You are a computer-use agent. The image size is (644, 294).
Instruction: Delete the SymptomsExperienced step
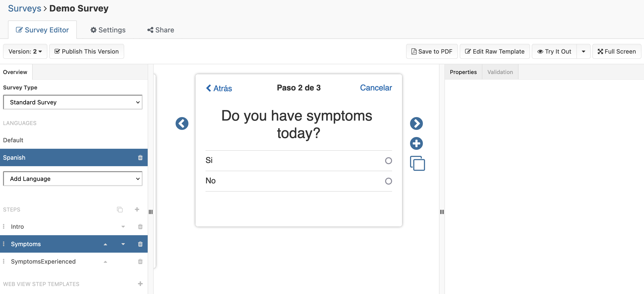point(140,262)
